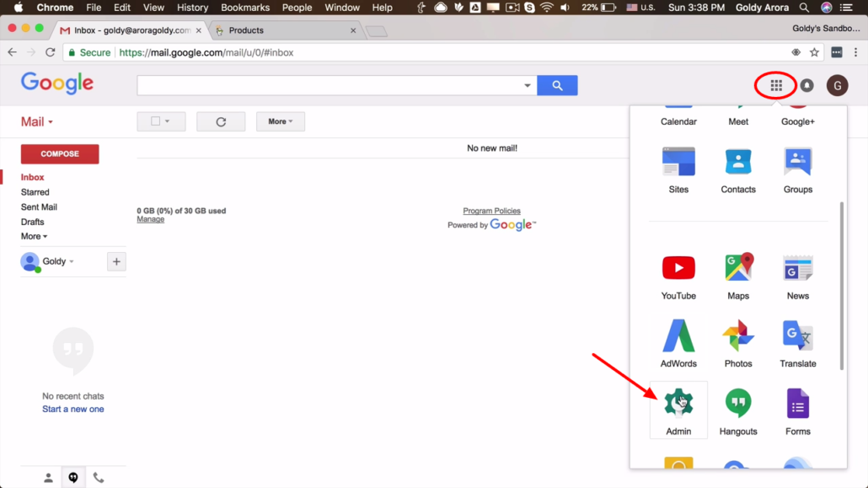Click the apps panel scrollbar
The width and height of the screenshot is (868, 488).
(x=842, y=286)
